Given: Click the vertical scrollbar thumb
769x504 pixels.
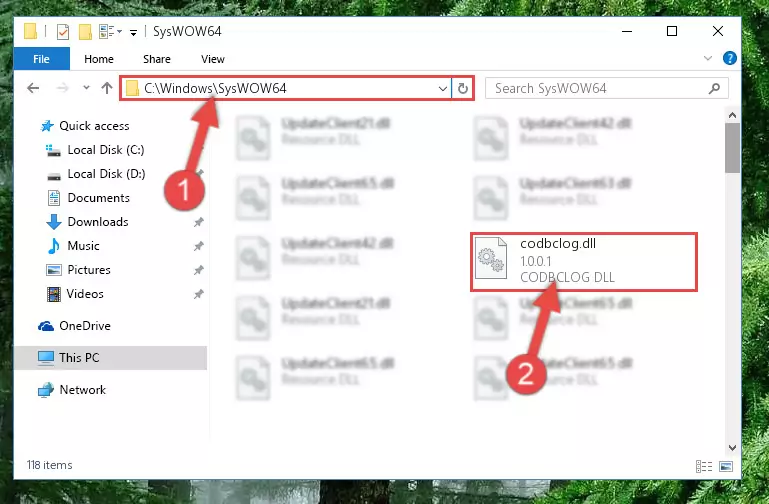Looking at the screenshot, I should pos(732,148).
